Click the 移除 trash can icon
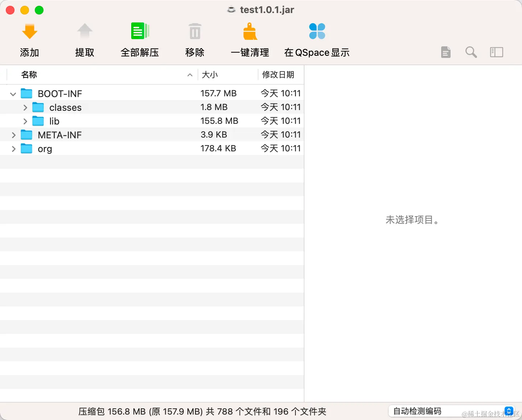Viewport: 522px width, 420px height. 195,31
